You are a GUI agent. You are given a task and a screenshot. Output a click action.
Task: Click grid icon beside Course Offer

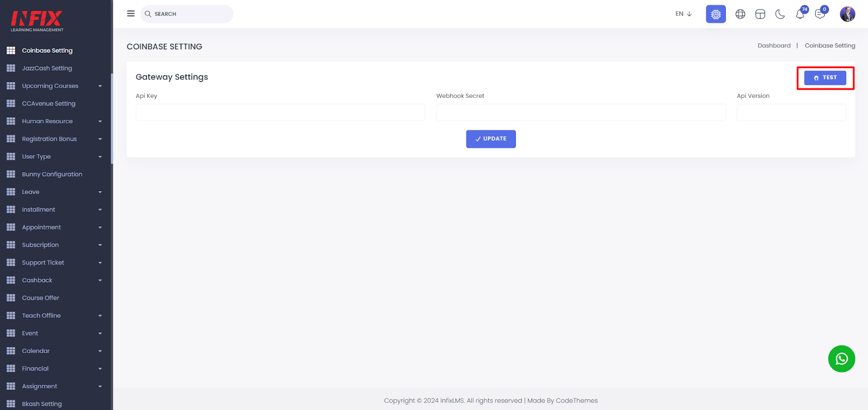(11, 298)
